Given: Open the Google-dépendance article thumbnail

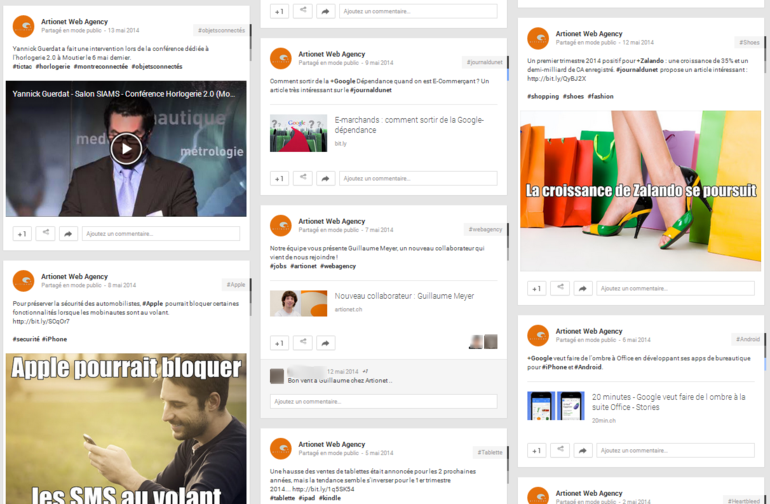Looking at the screenshot, I should pyautogui.click(x=298, y=133).
